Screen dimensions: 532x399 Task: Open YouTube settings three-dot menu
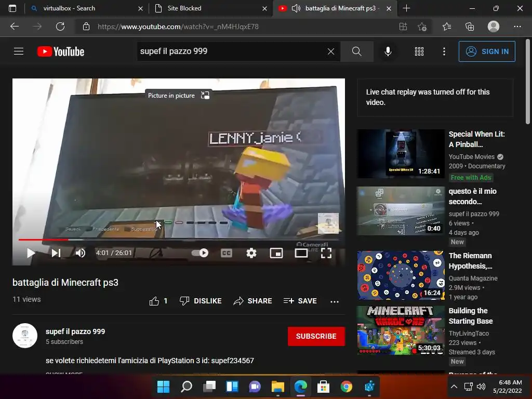tap(444, 51)
